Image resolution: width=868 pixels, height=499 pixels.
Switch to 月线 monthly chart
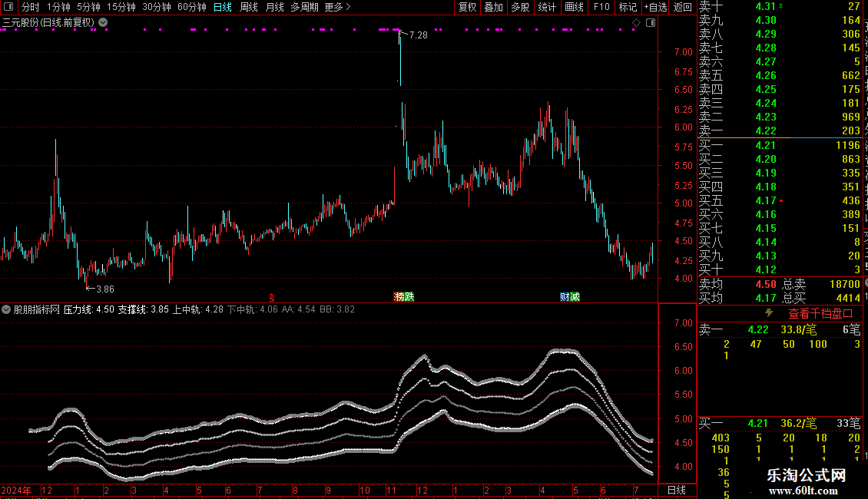point(274,7)
